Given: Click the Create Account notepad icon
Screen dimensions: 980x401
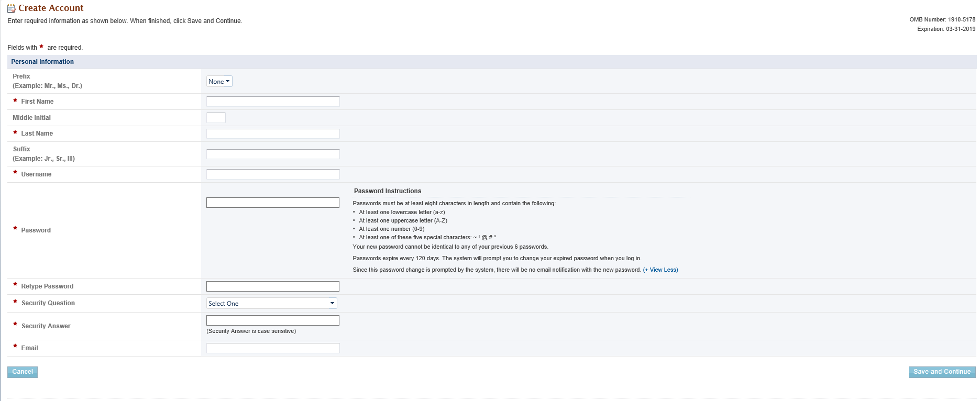Looking at the screenshot, I should [11, 8].
